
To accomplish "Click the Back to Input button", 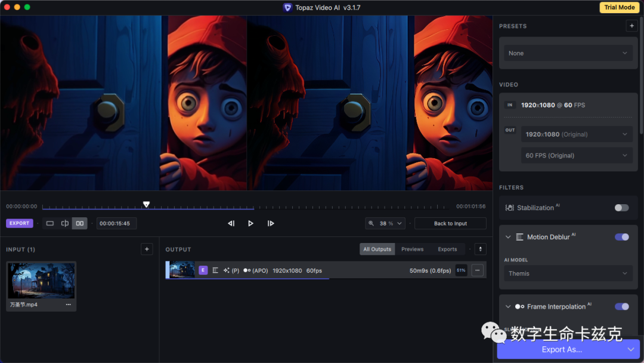I will click(450, 223).
